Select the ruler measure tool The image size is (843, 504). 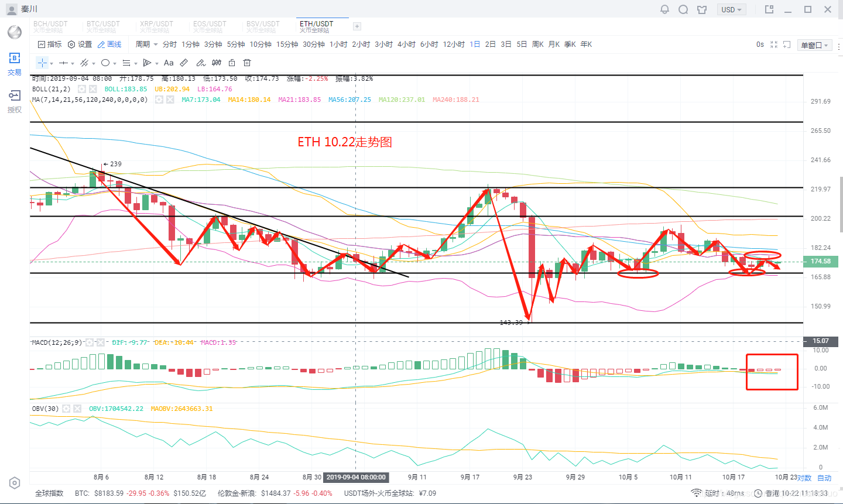(x=184, y=63)
